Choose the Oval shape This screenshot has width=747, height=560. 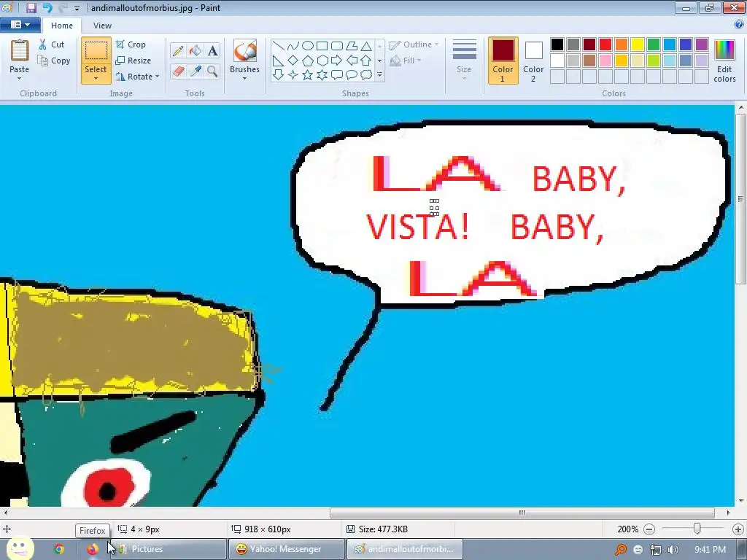click(x=308, y=46)
